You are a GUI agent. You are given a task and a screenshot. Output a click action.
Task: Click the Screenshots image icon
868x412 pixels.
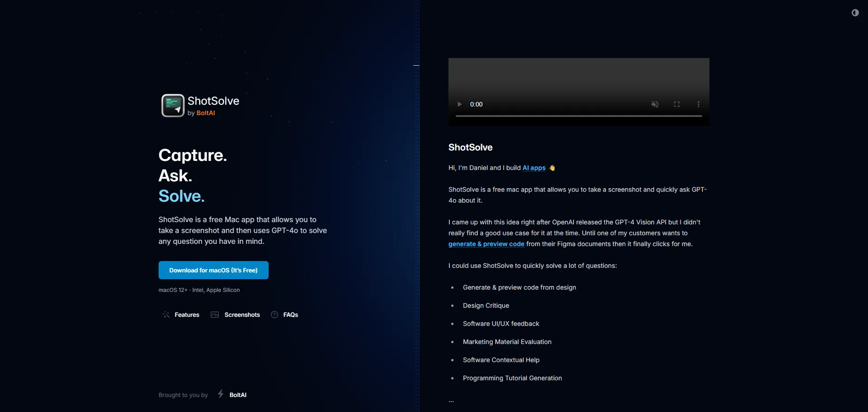215,315
